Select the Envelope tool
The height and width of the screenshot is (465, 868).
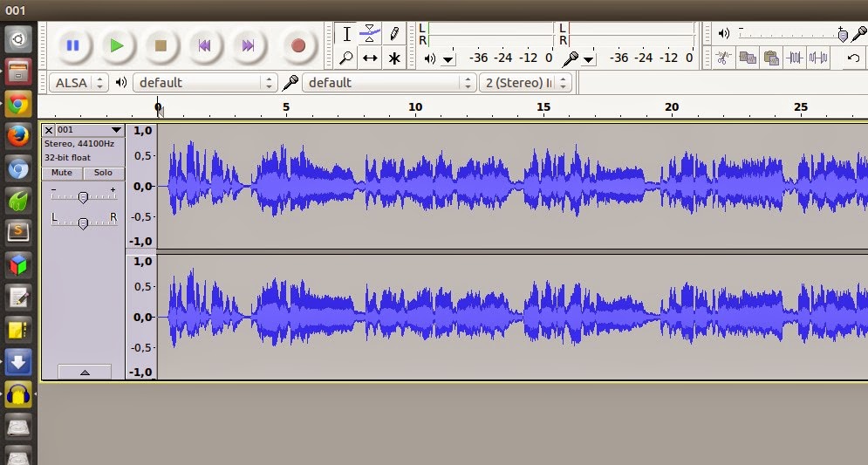(370, 34)
